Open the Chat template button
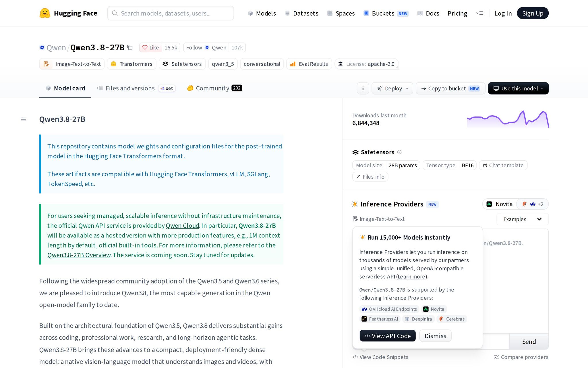 503,165
